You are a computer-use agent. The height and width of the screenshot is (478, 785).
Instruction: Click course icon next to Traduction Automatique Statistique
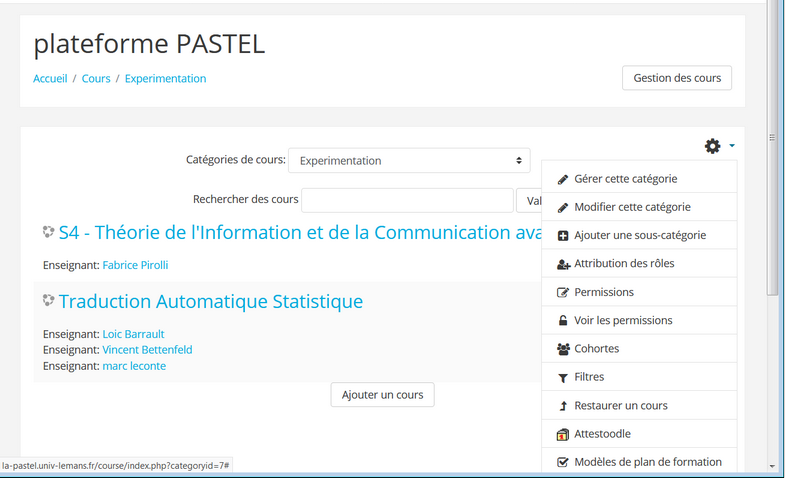click(x=48, y=300)
